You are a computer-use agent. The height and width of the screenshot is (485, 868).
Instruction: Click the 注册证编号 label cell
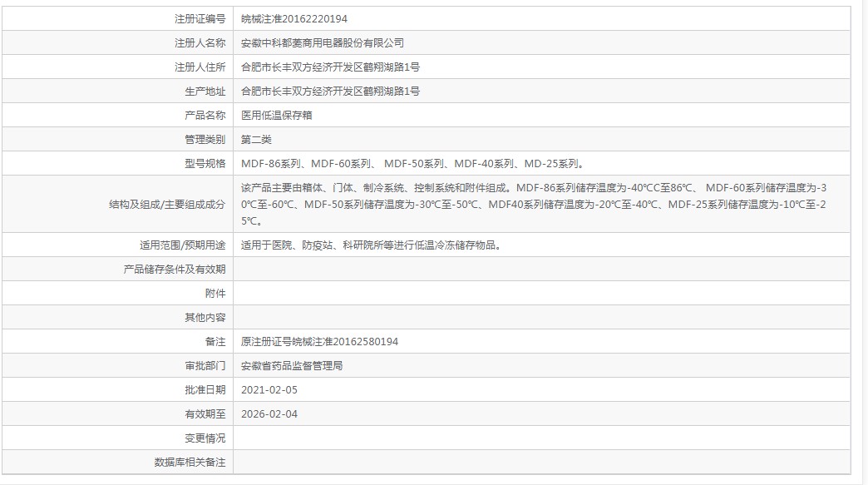[x=117, y=19]
